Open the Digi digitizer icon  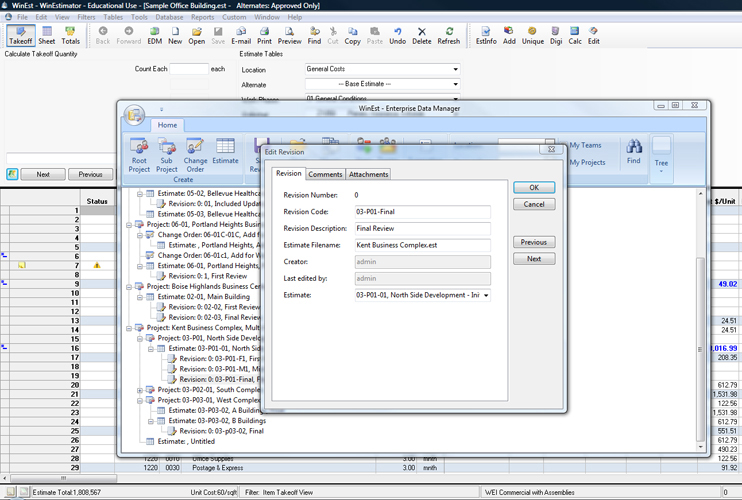(x=556, y=35)
